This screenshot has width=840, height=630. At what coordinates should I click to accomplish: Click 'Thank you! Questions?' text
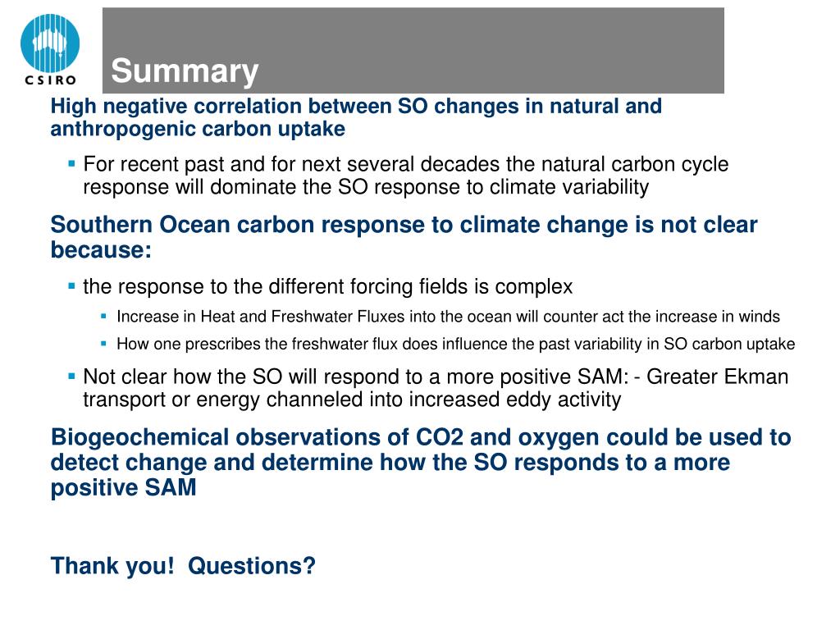click(183, 566)
